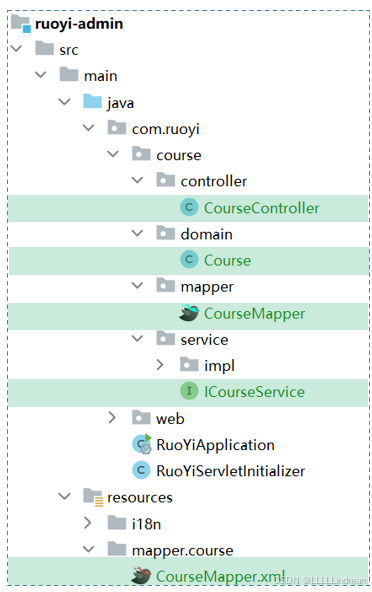372x592 pixels.
Task: Select the service package label
Action: point(204,340)
